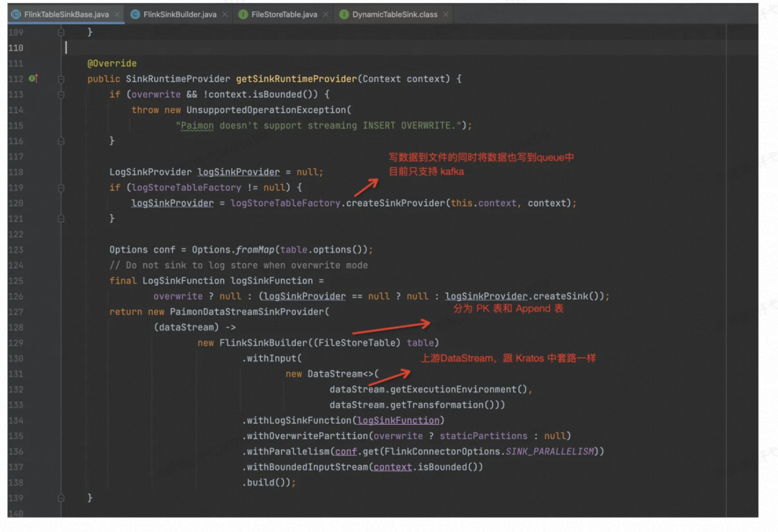The height and width of the screenshot is (532, 778).
Task: Click the underlined word Paimon in the string
Action: pos(197,125)
